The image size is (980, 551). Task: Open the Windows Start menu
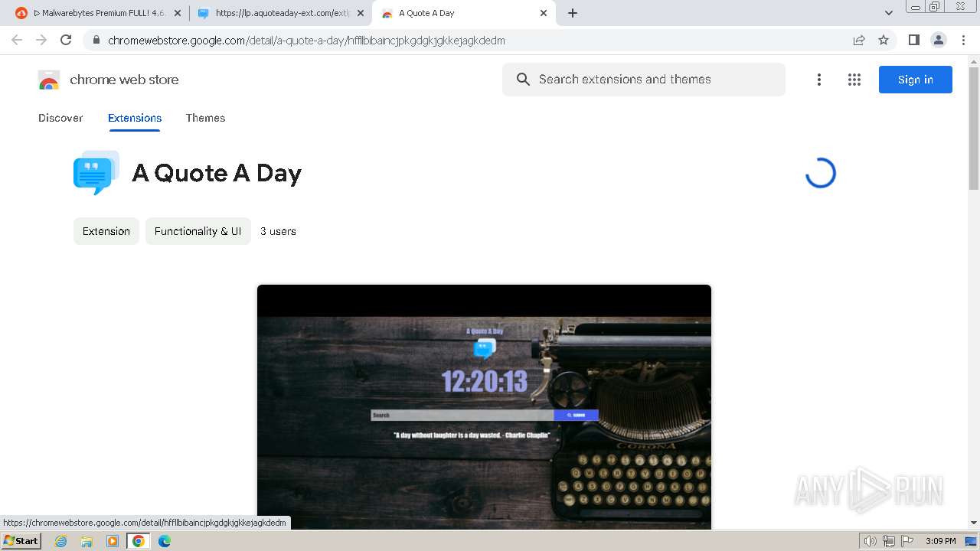pos(21,541)
